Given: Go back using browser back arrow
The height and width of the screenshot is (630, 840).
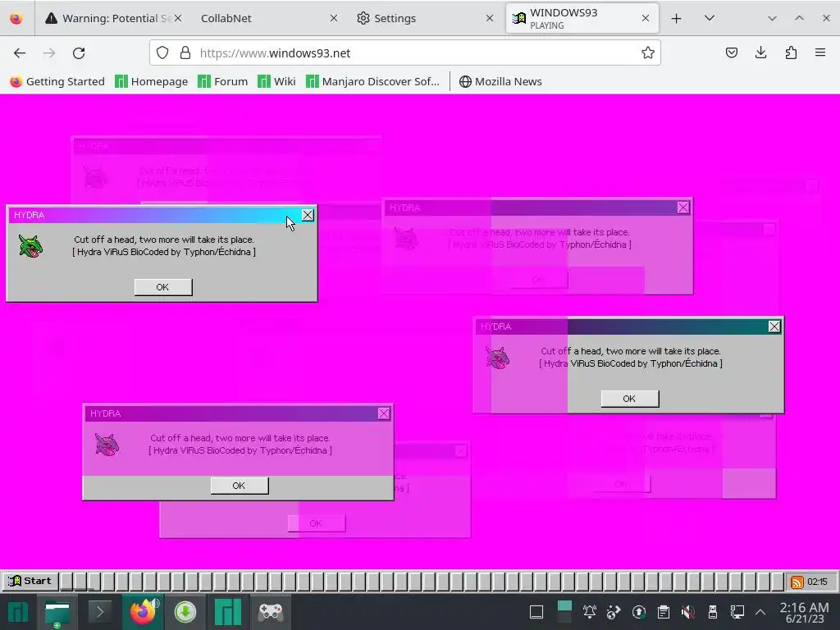Looking at the screenshot, I should (x=20, y=53).
